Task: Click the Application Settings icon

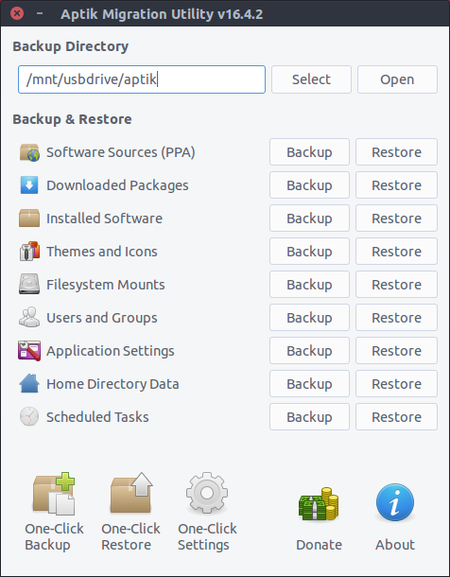Action: (x=29, y=351)
